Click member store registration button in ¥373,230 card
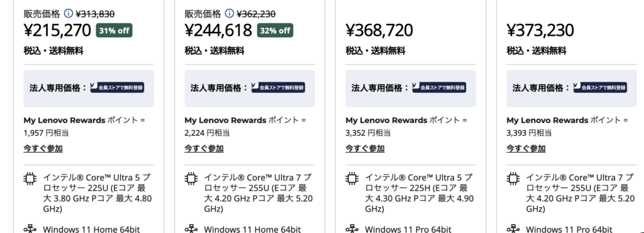Viewport: 644px width, 233px height. tap(600, 87)
